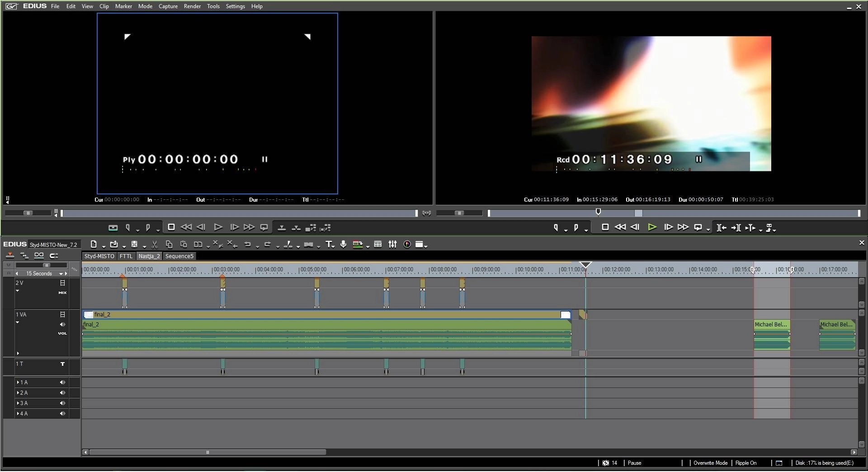This screenshot has width=868, height=472.
Task: Click the Pan mode icon
Action: click(54, 255)
